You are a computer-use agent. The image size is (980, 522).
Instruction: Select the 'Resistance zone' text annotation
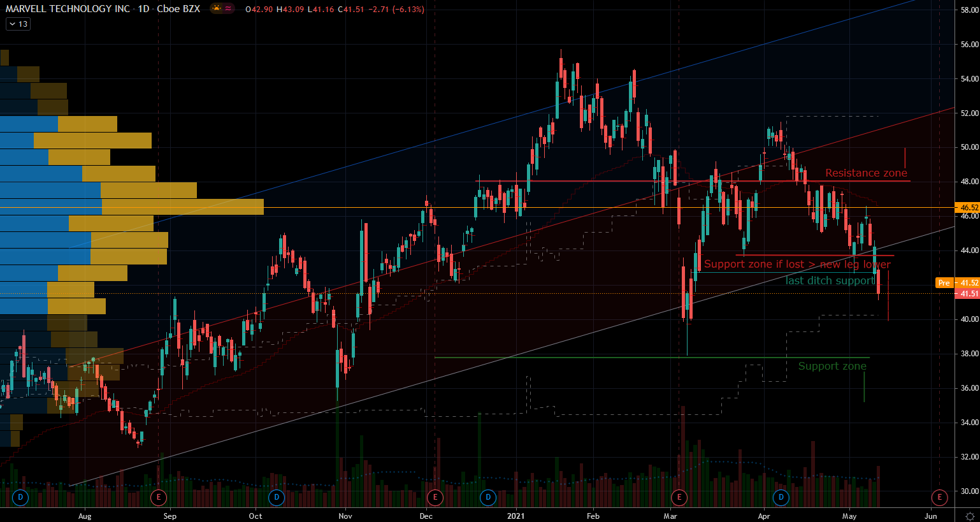point(866,173)
